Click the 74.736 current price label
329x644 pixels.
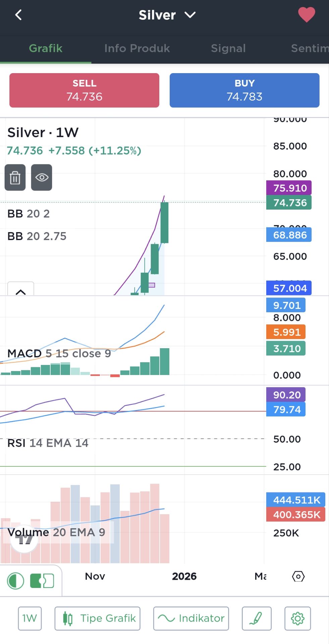pyautogui.click(x=289, y=203)
